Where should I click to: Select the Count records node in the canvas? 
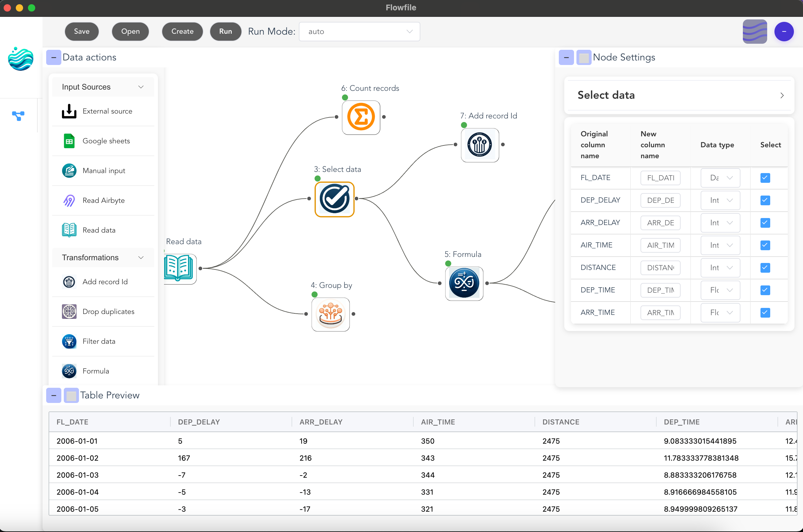pos(360,117)
